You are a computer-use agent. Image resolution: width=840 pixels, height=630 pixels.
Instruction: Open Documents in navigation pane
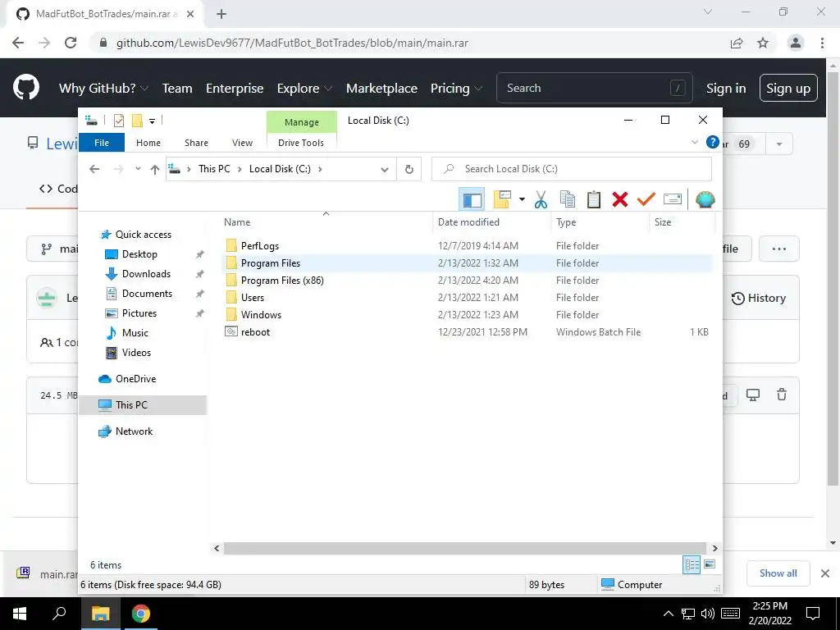coord(147,294)
